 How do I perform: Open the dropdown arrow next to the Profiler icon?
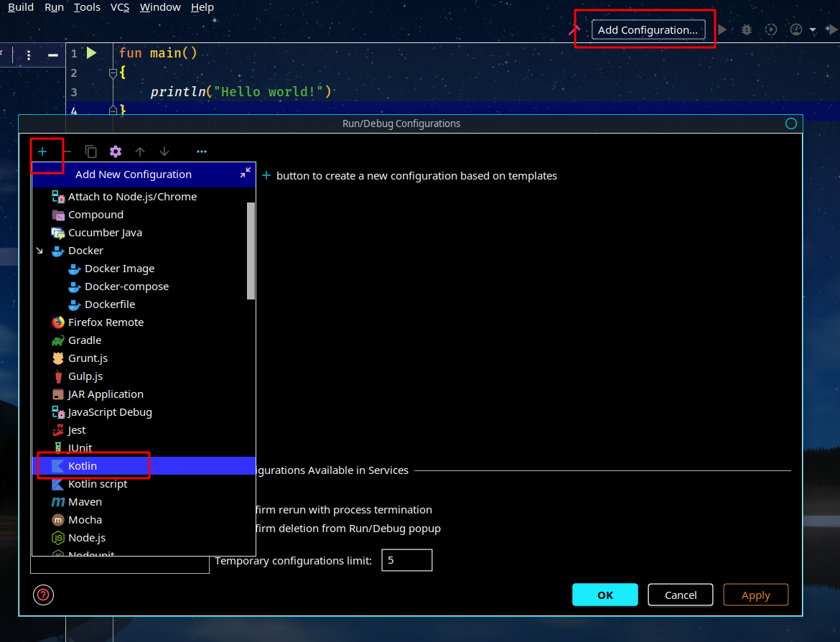pos(813,30)
